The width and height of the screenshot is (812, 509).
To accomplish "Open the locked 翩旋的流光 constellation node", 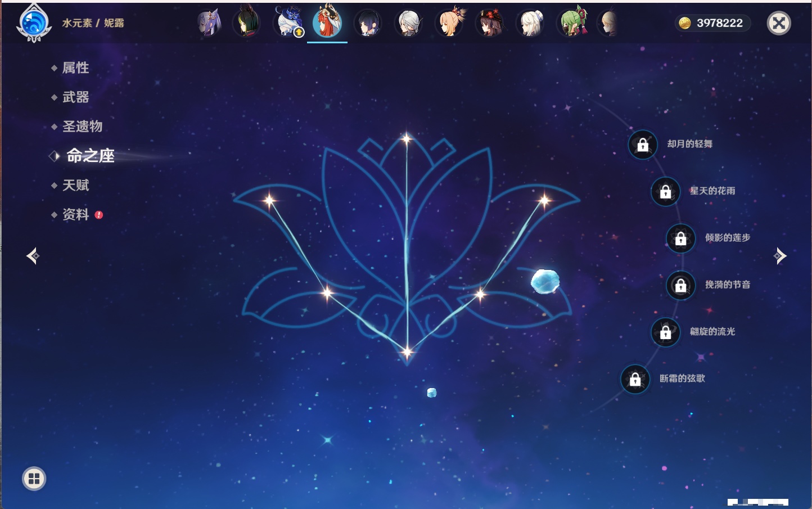I will (666, 332).
